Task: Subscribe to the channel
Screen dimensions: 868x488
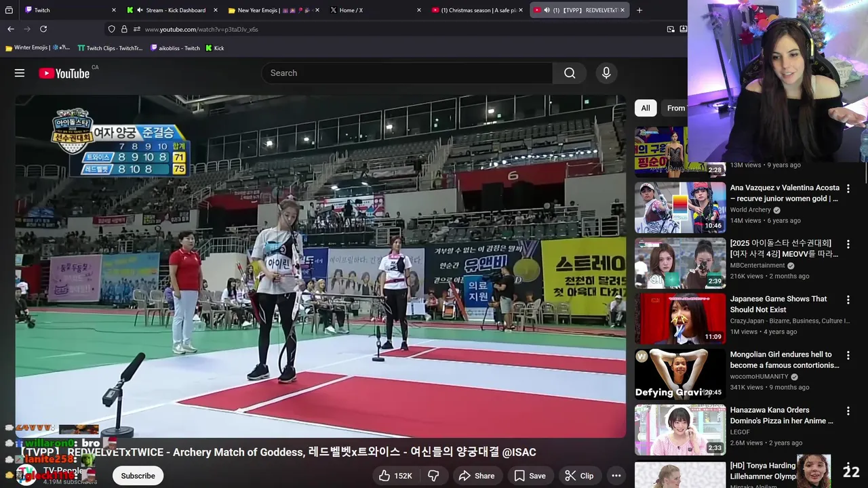Action: tap(138, 476)
